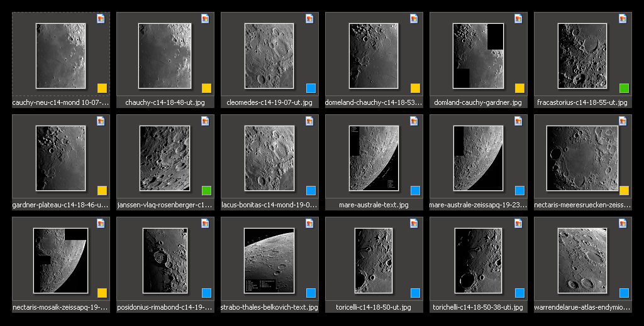Select the warrendelarue-atlas-endymion thumbnail image
The width and height of the screenshot is (644, 326).
[x=582, y=260]
